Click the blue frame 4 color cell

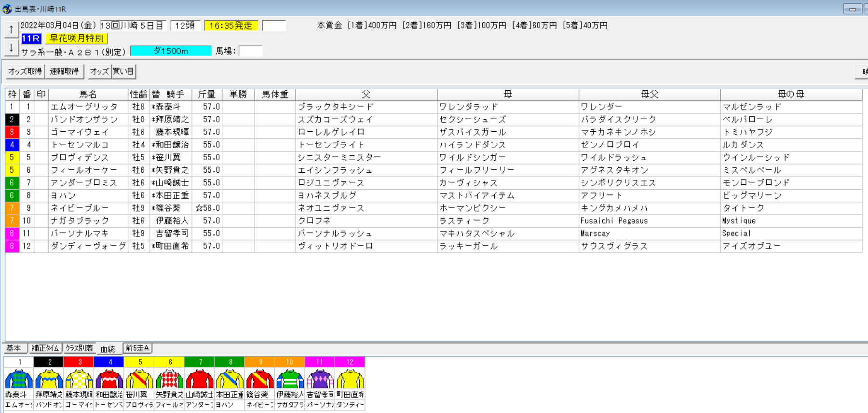[12, 145]
